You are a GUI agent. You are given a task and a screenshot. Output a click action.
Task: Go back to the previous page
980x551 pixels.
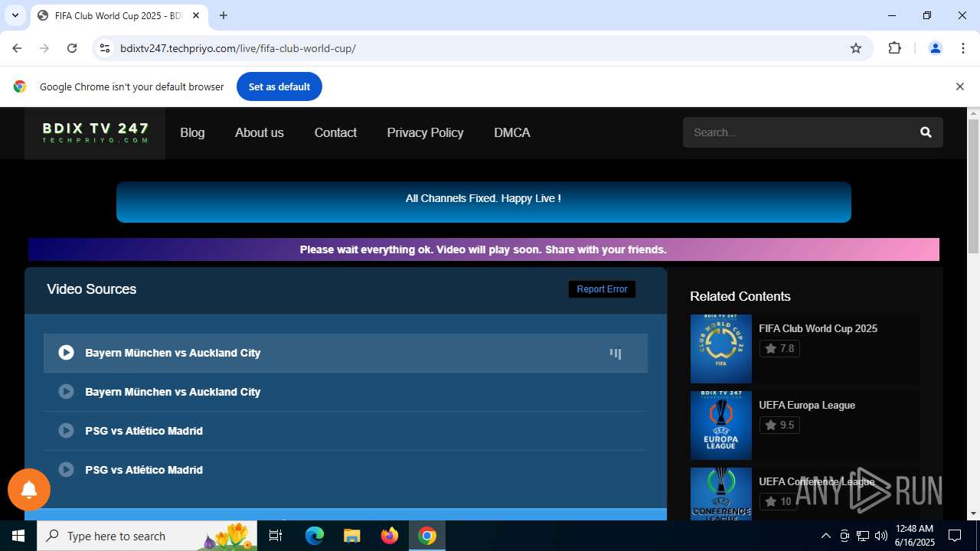click(17, 48)
